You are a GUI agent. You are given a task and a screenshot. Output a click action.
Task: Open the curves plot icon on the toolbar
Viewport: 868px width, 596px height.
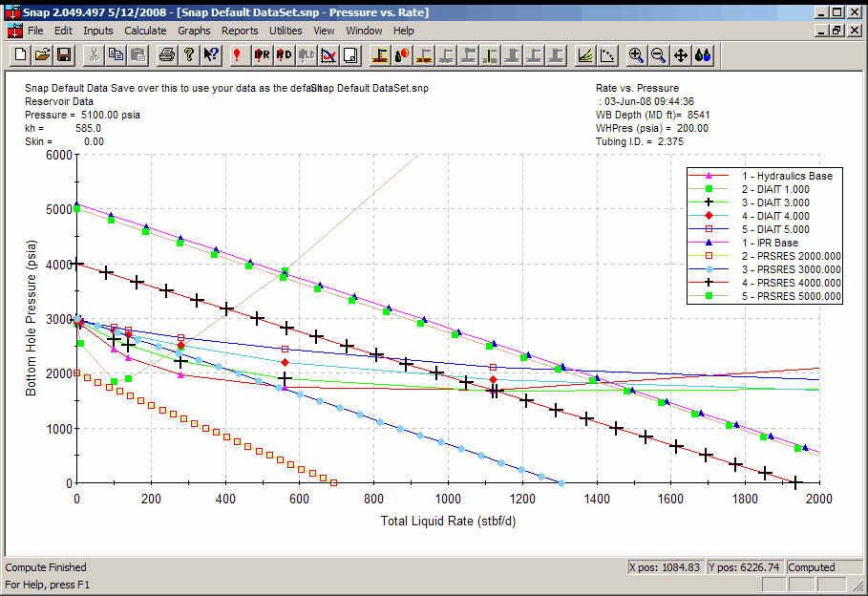[x=586, y=55]
